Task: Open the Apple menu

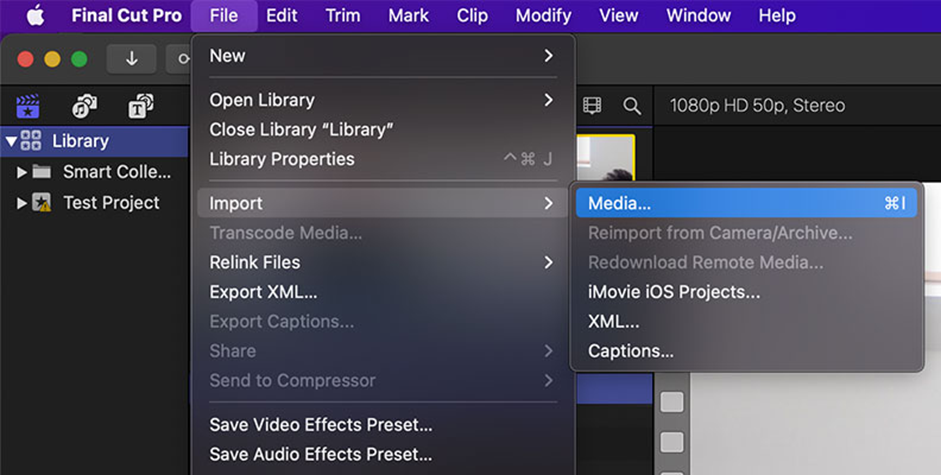Action: [35, 16]
